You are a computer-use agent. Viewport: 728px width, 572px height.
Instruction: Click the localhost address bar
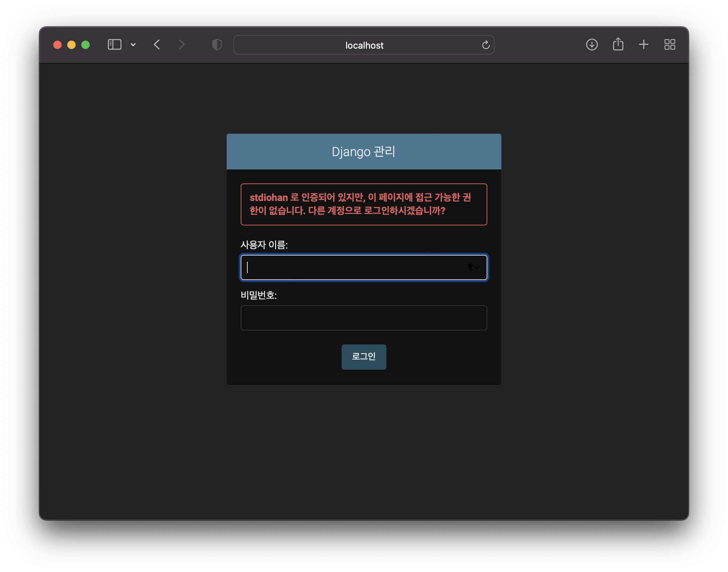pyautogui.click(x=364, y=45)
